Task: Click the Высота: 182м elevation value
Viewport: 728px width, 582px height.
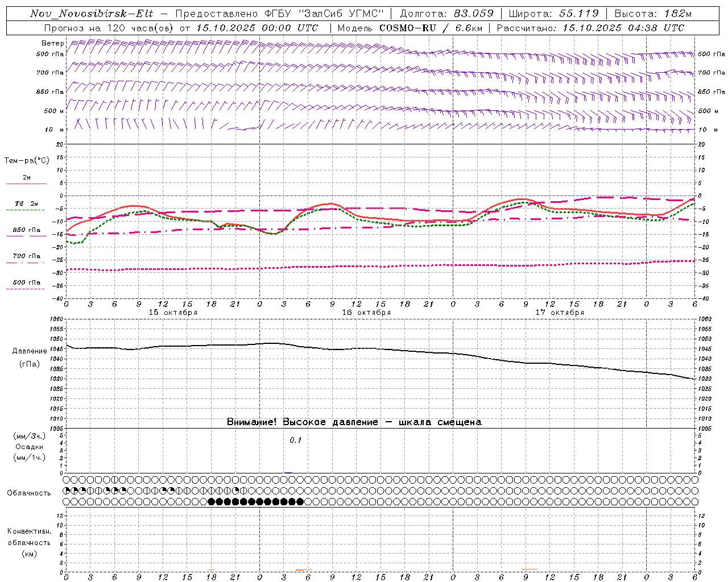Action: [653, 14]
